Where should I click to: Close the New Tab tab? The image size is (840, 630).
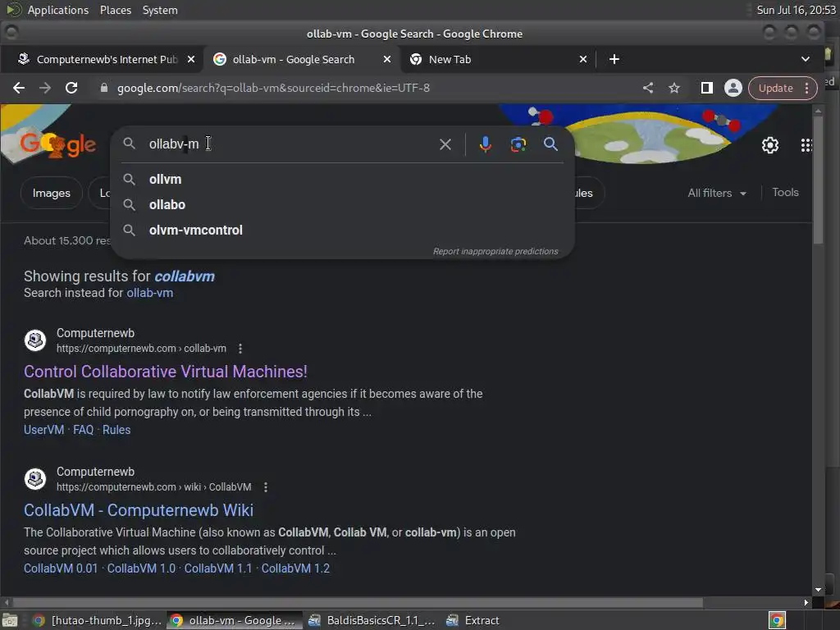click(x=583, y=59)
